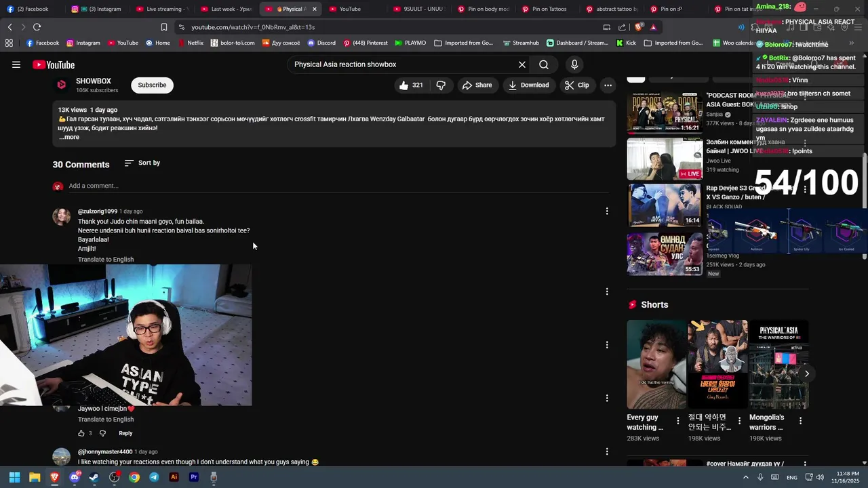This screenshot has width=868, height=488.
Task: Open @zulzorig1099 profile
Action: [x=98, y=211]
